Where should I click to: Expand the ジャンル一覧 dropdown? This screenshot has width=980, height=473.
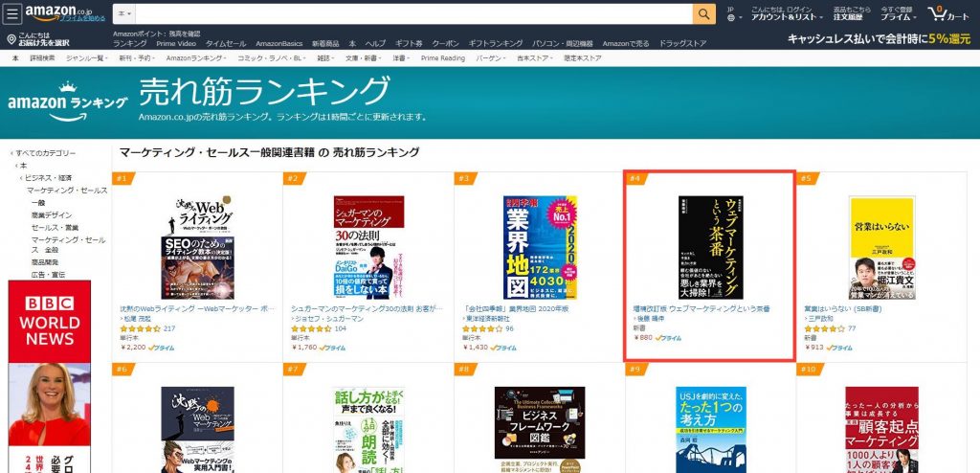click(86, 58)
